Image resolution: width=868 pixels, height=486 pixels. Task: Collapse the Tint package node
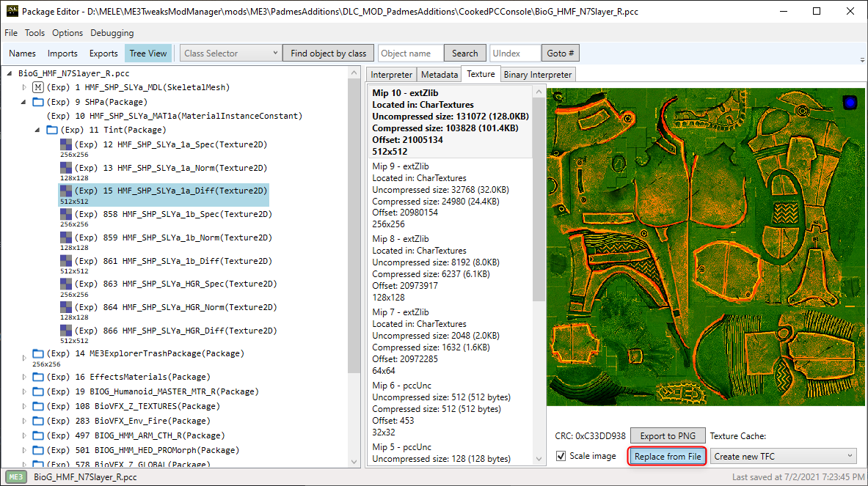(37, 130)
